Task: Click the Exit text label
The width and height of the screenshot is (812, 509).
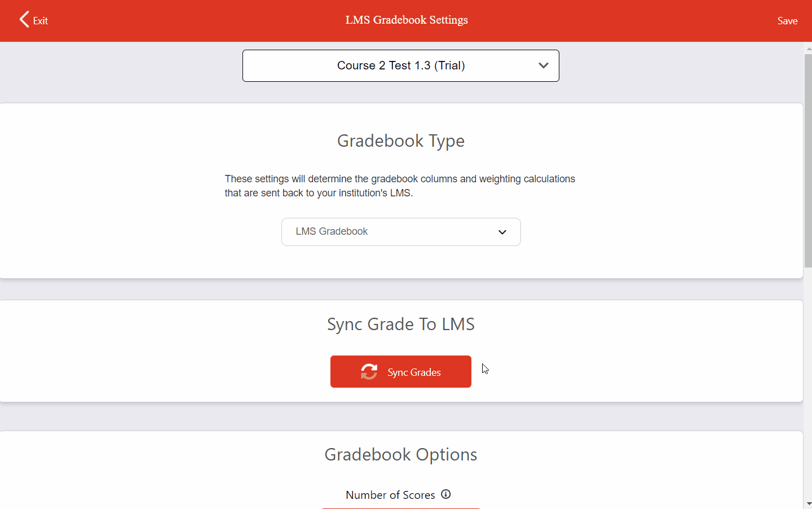Action: (41, 21)
